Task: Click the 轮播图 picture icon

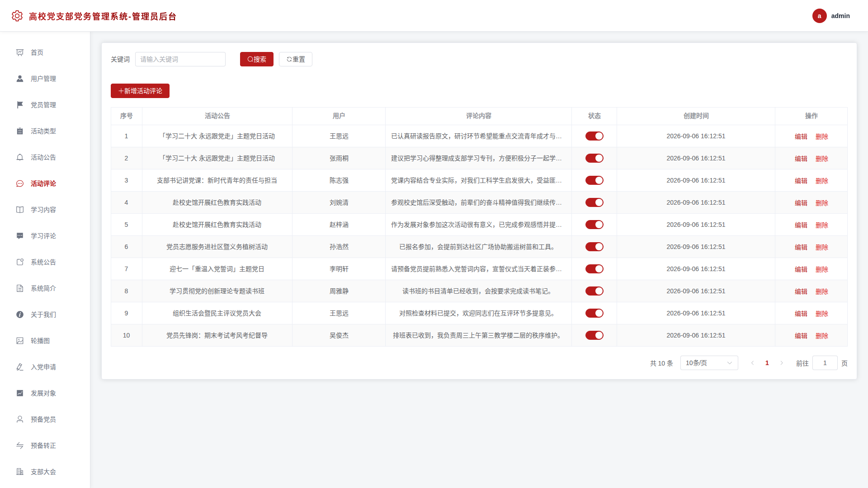Action: click(x=20, y=341)
